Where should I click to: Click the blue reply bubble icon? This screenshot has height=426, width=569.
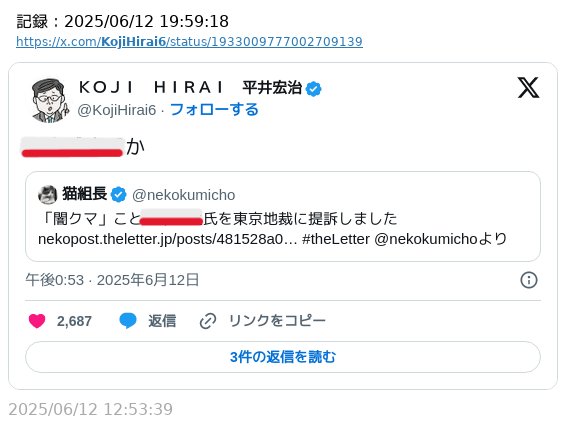tap(128, 321)
